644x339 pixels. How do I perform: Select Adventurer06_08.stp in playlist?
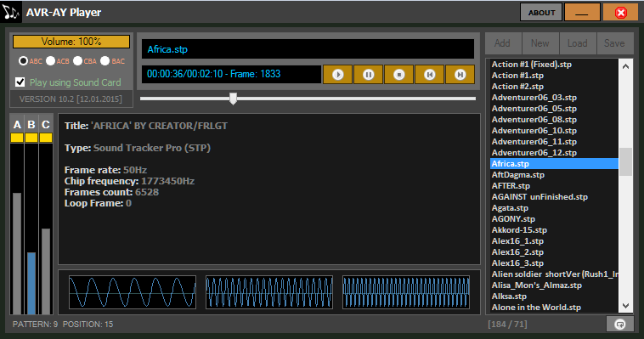(554, 120)
